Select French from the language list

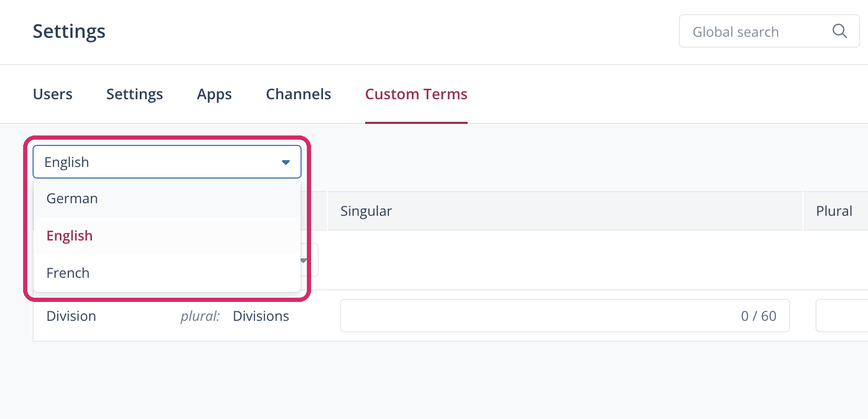[167, 273]
